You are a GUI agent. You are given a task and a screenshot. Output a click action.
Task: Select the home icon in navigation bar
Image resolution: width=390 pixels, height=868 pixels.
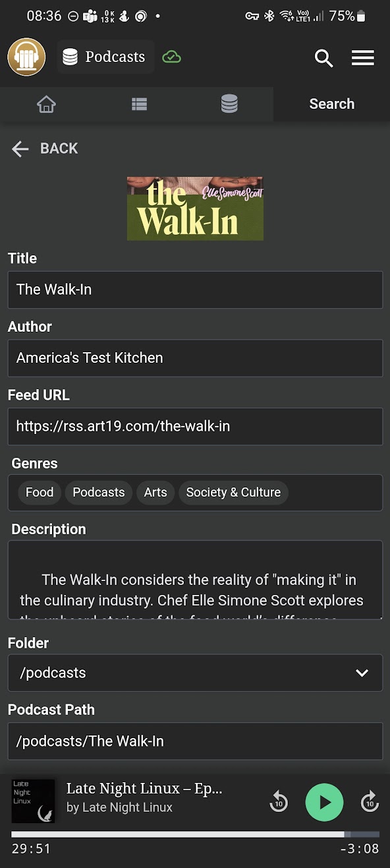(46, 104)
